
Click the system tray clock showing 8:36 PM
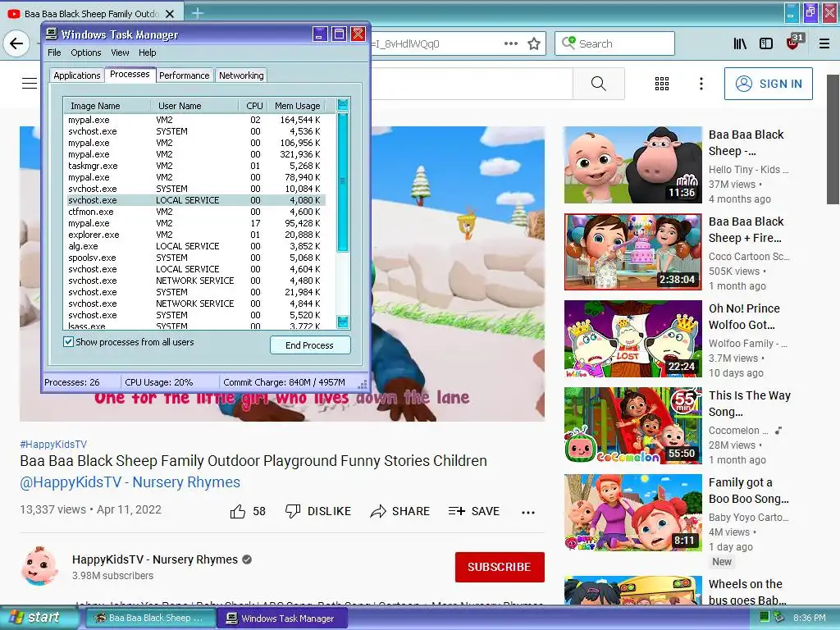pos(810,618)
